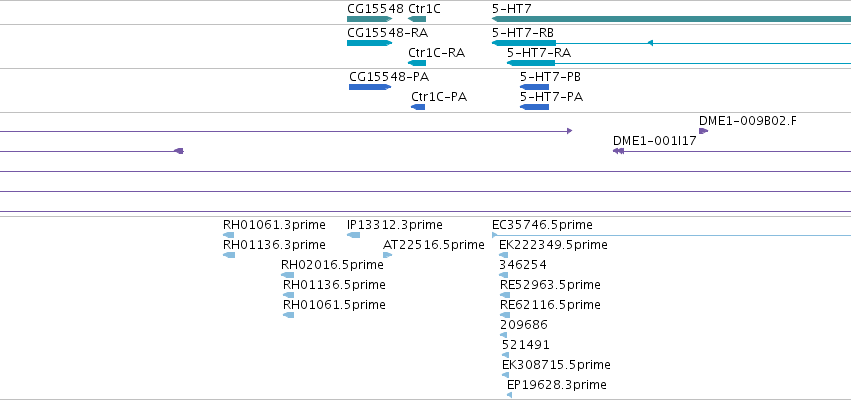851x400 pixels.
Task: Open the EK308715.5prime EST label
Action: coord(556,365)
